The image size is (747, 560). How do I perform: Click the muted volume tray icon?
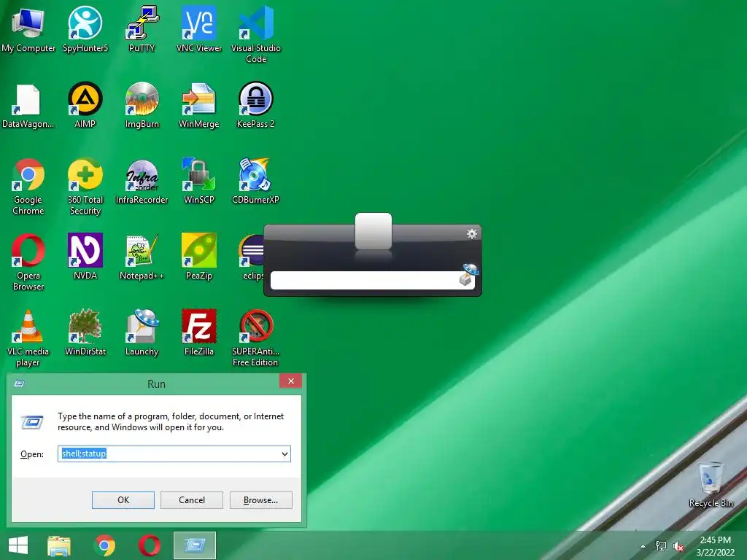coord(678,546)
